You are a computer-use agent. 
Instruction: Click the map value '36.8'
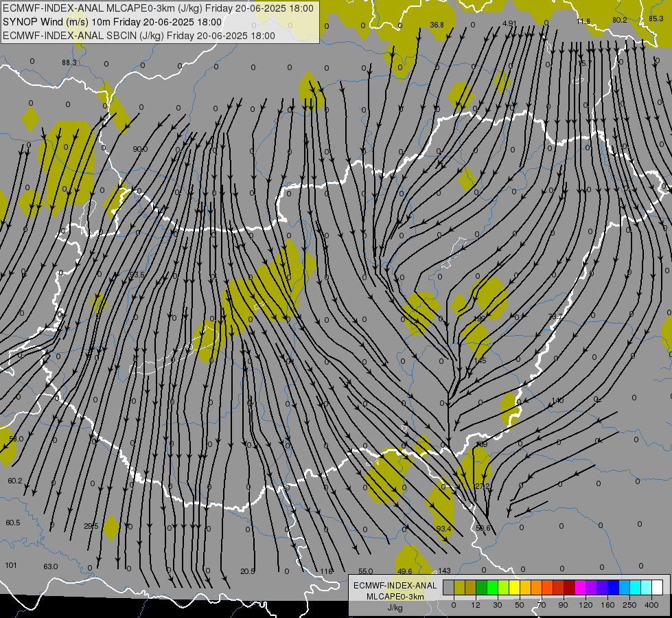click(437, 25)
